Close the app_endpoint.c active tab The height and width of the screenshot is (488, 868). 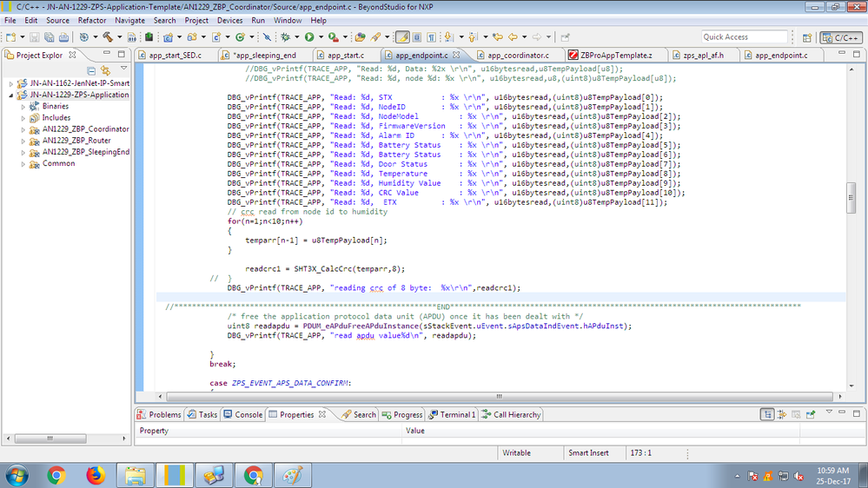(x=456, y=55)
